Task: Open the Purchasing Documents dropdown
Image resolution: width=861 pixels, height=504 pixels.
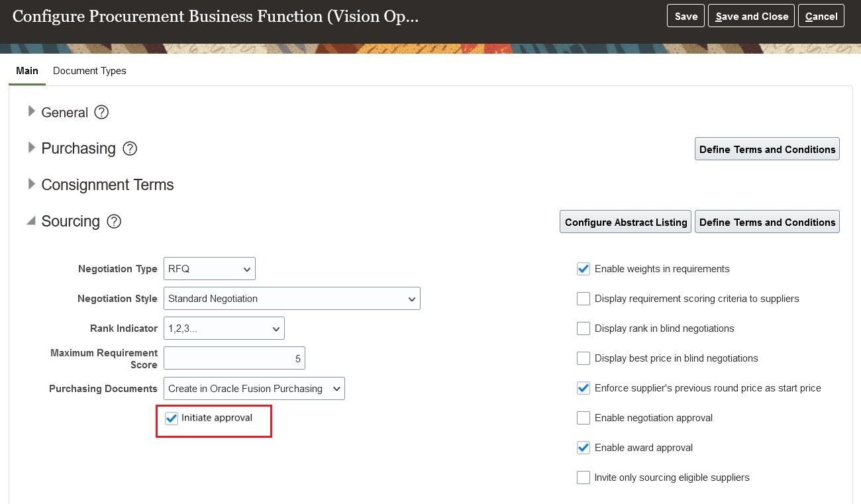Action: click(254, 389)
